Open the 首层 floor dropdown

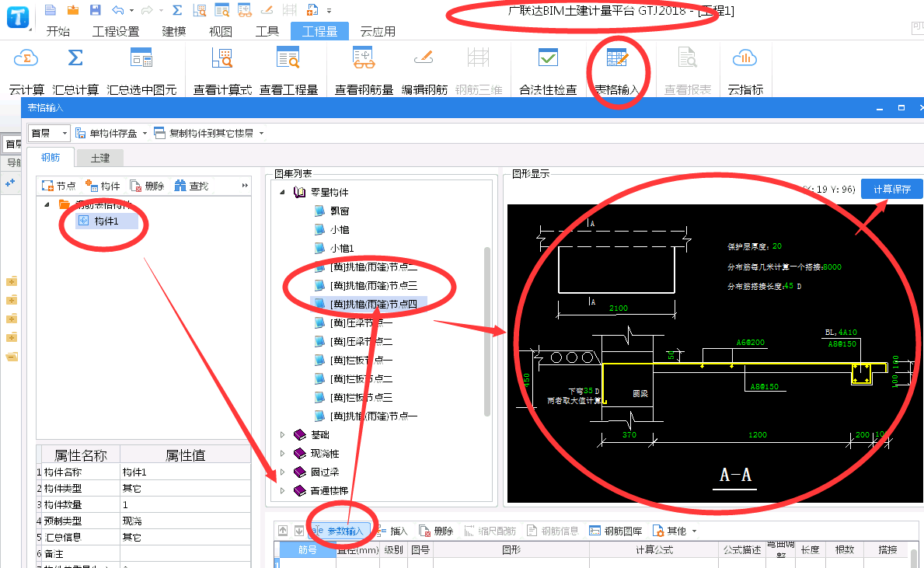(49, 133)
